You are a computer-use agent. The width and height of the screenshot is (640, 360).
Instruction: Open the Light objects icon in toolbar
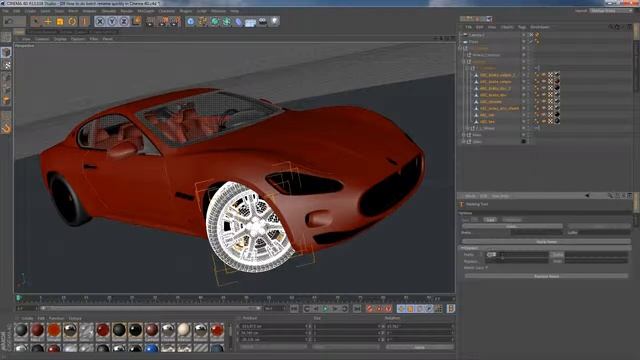pyautogui.click(x=275, y=21)
